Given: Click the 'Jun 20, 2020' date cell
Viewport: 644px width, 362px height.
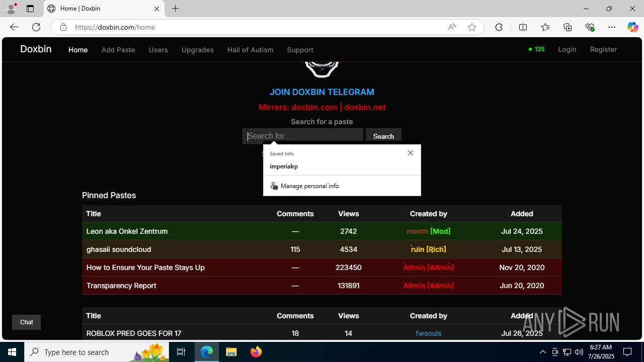Looking at the screenshot, I should (522, 286).
